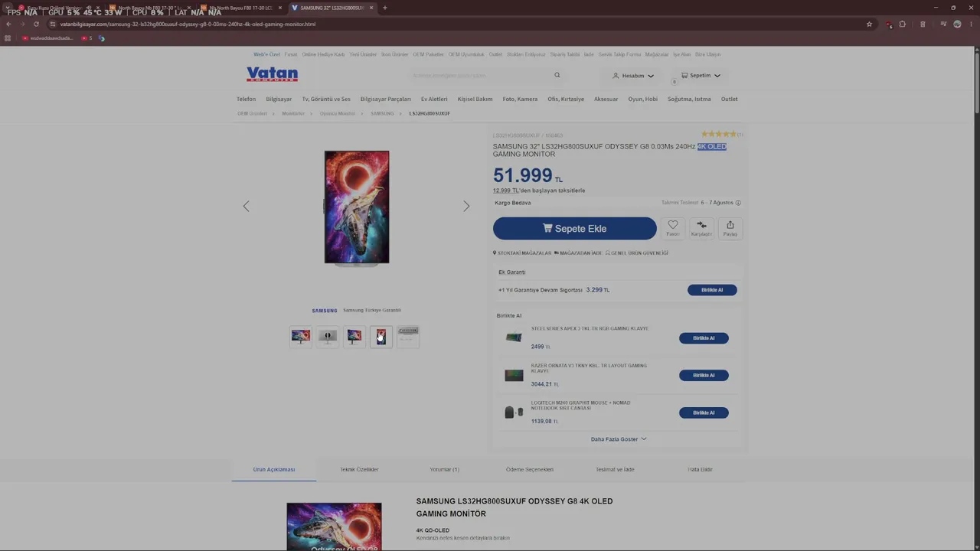Open a new browser tab

point(384,8)
